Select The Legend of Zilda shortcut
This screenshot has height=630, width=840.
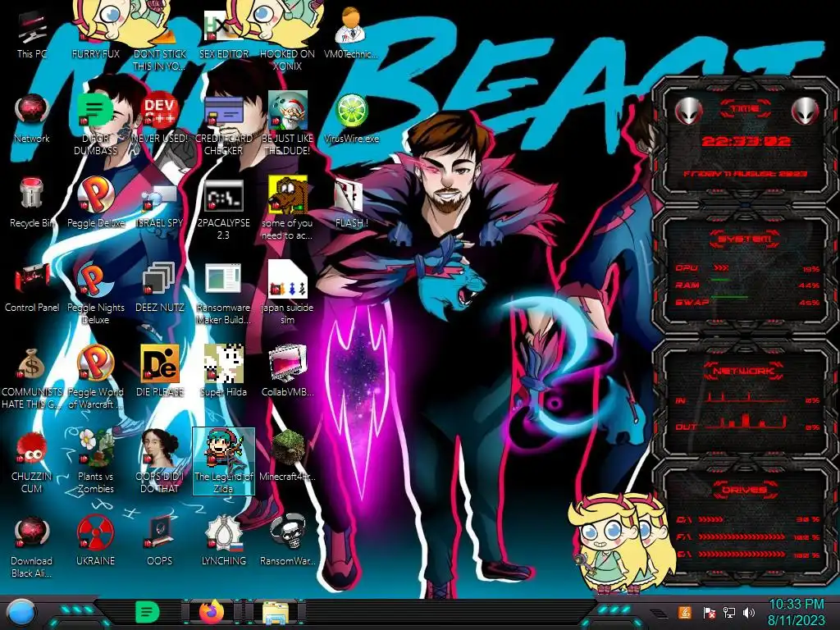(x=223, y=462)
